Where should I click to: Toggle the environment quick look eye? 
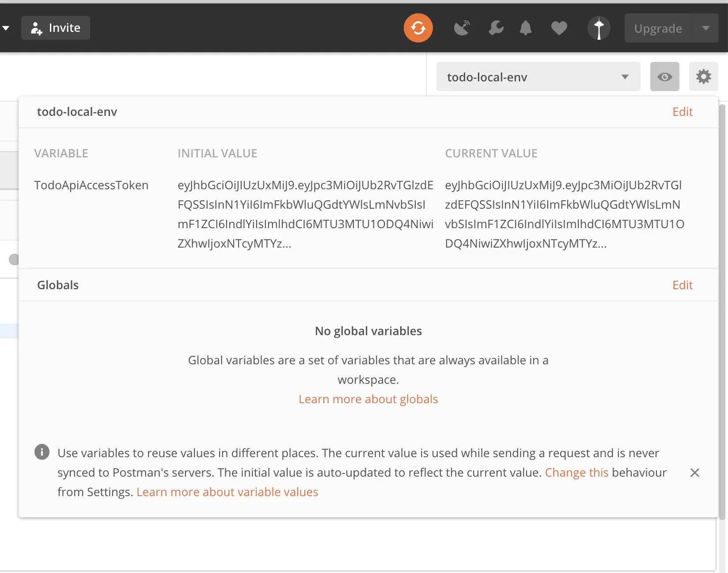coord(664,76)
